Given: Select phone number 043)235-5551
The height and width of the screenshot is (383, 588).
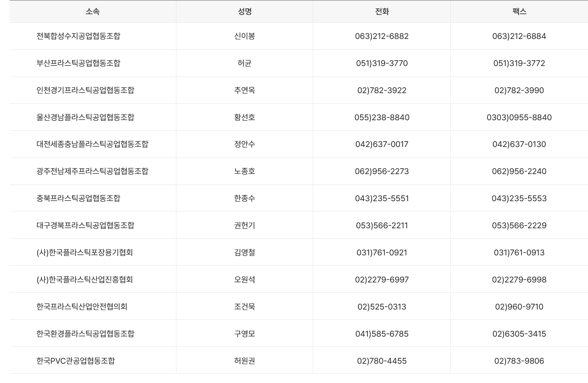Looking at the screenshot, I should point(382,198).
